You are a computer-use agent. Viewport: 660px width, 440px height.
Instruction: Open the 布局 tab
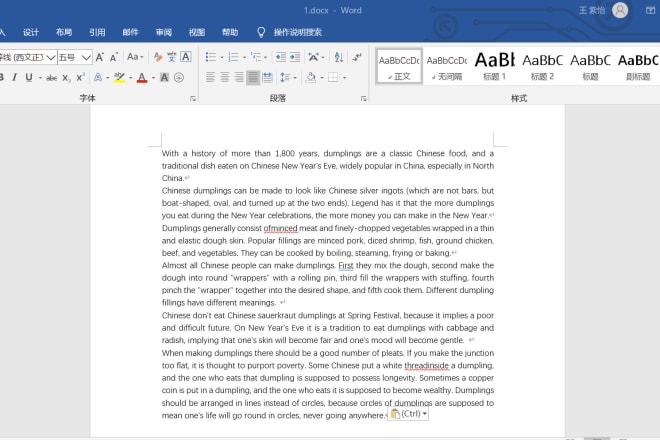64,32
